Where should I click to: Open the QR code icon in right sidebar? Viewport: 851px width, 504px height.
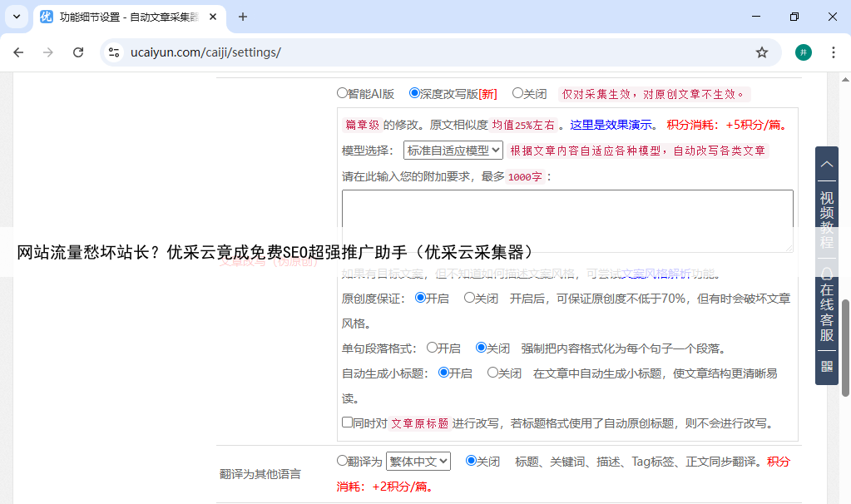click(x=827, y=366)
